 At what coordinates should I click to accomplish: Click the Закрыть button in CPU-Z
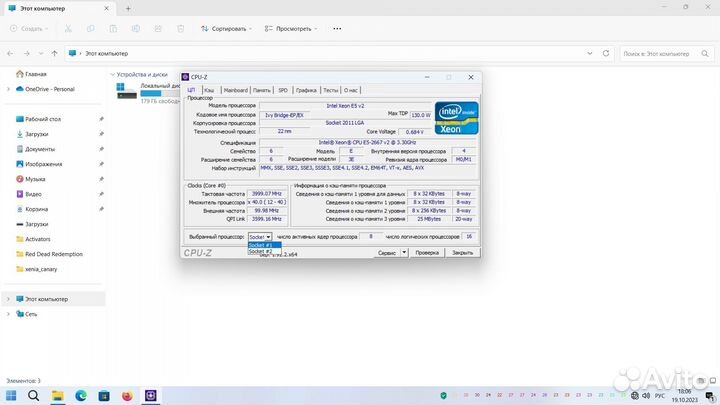462,253
